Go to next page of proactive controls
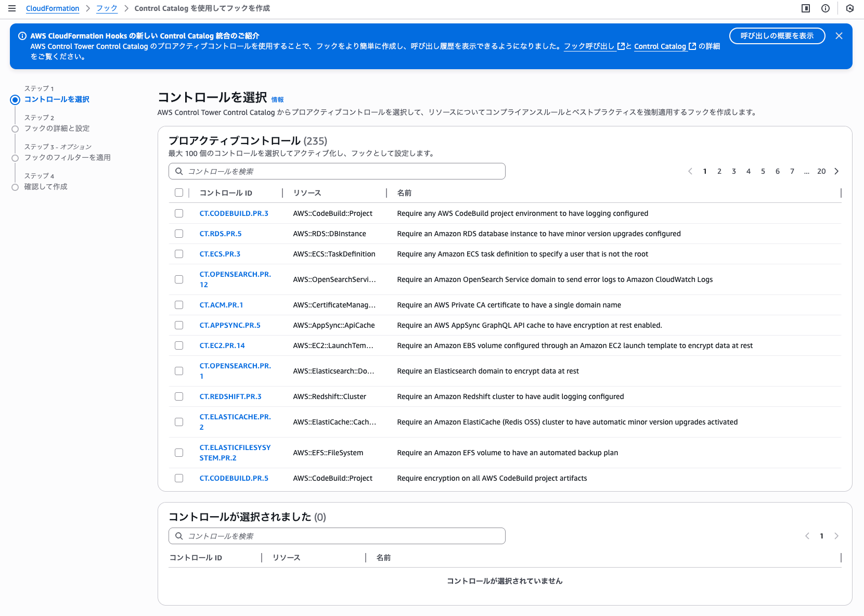Viewport: 864px width, 616px height. pos(836,171)
